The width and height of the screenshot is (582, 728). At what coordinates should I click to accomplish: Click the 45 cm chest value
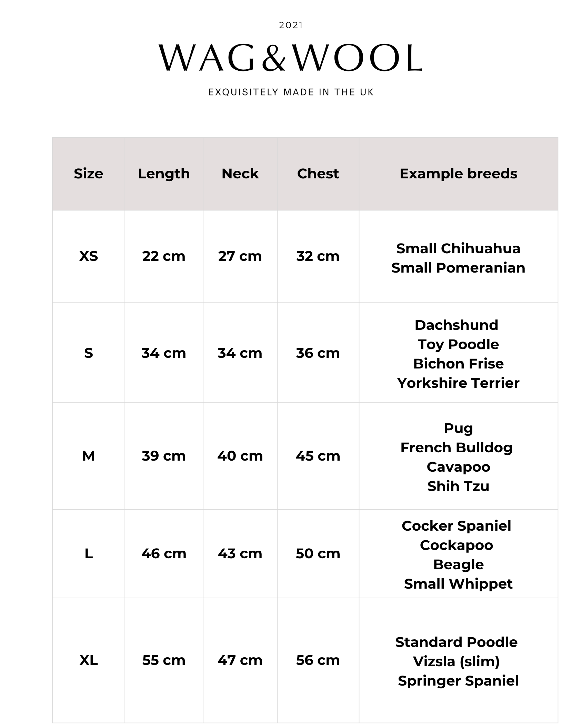(x=318, y=456)
